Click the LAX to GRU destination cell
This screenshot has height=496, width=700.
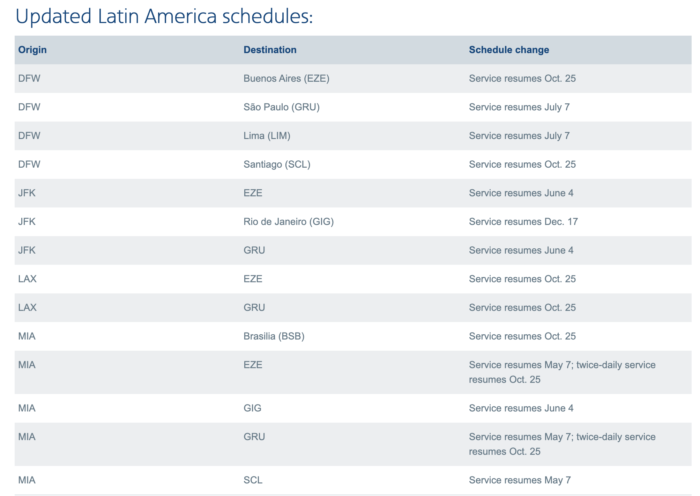tap(254, 308)
